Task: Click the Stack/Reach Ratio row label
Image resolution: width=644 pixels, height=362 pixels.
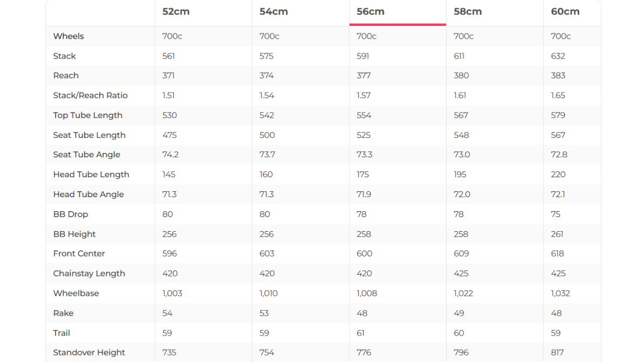Action: 90,95
